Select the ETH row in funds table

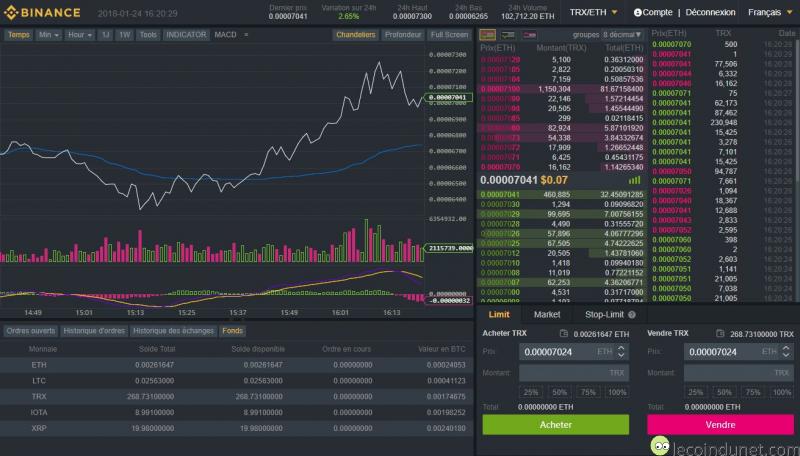point(237,365)
